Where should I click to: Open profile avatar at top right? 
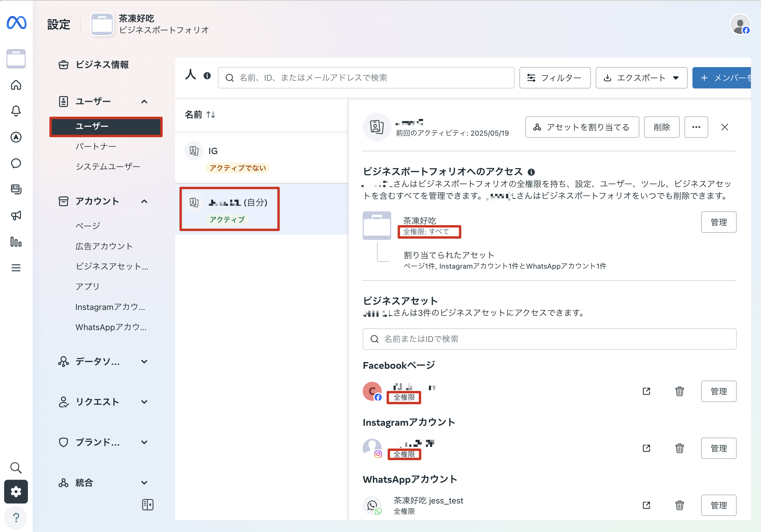(x=740, y=25)
